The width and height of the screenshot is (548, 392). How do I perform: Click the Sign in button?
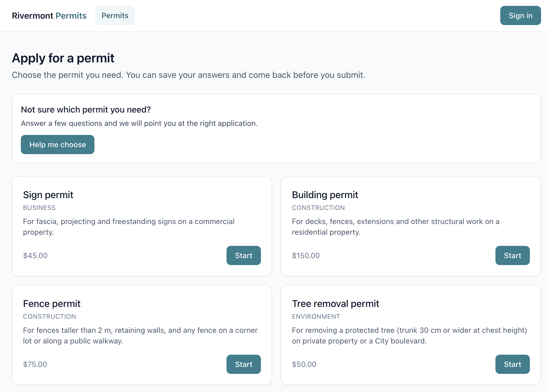[x=520, y=15]
